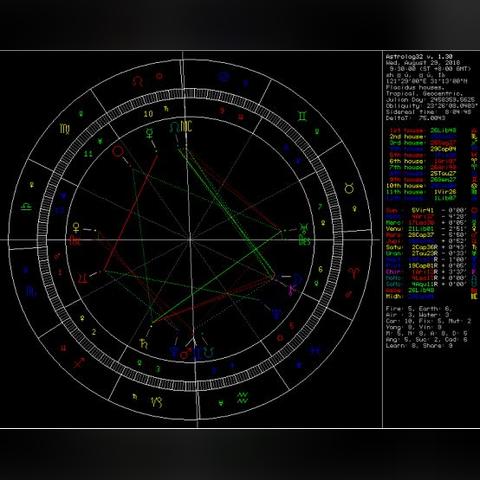The width and height of the screenshot is (480, 480).
Task: Click house number 10 in the wheel
Action: pos(148,114)
